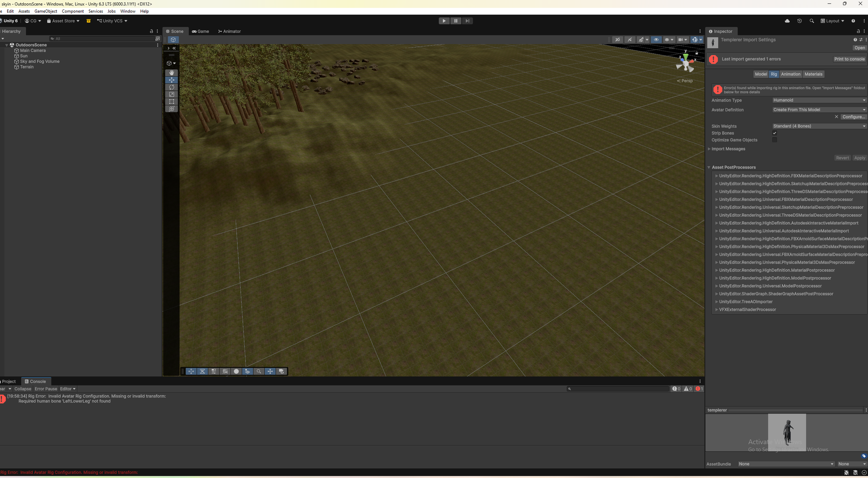This screenshot has width=868, height=478.
Task: Toggle Console error count filter
Action: 699,389
